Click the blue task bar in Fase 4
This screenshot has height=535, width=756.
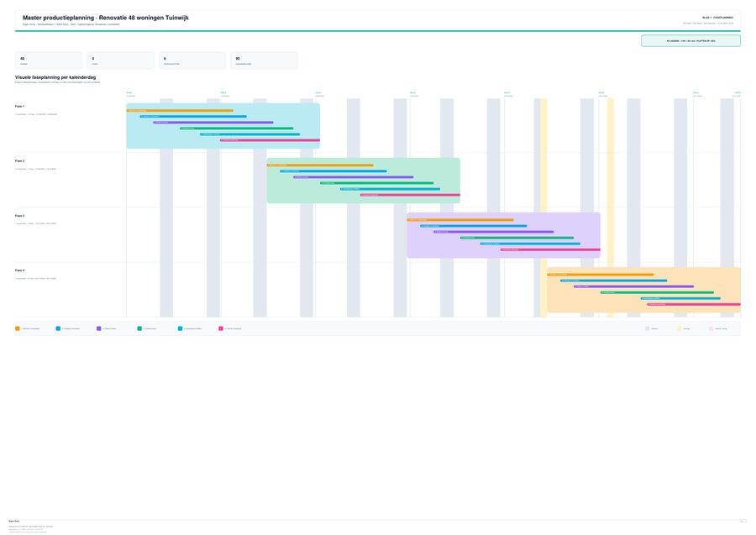[614, 281]
